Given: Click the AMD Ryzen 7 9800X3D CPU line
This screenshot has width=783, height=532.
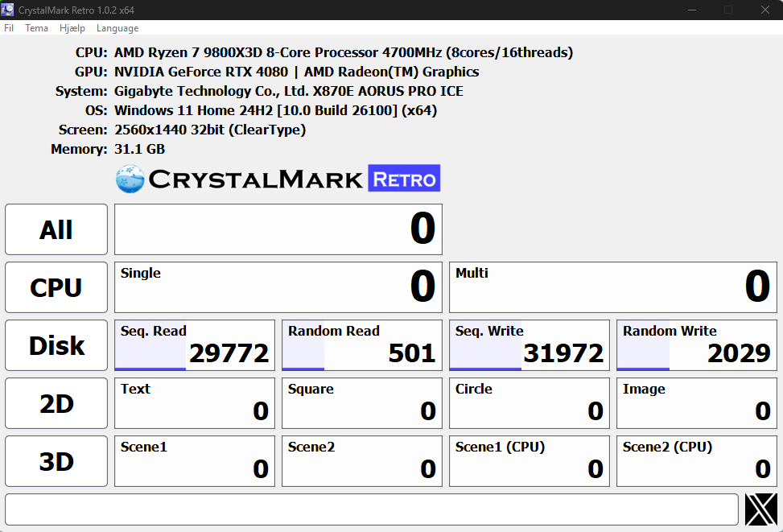Looking at the screenshot, I should pyautogui.click(x=344, y=52).
